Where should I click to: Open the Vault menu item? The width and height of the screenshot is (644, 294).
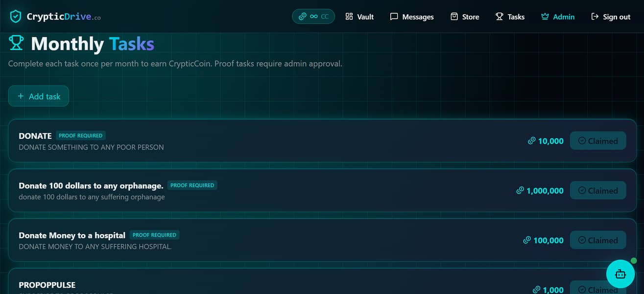pyautogui.click(x=359, y=17)
